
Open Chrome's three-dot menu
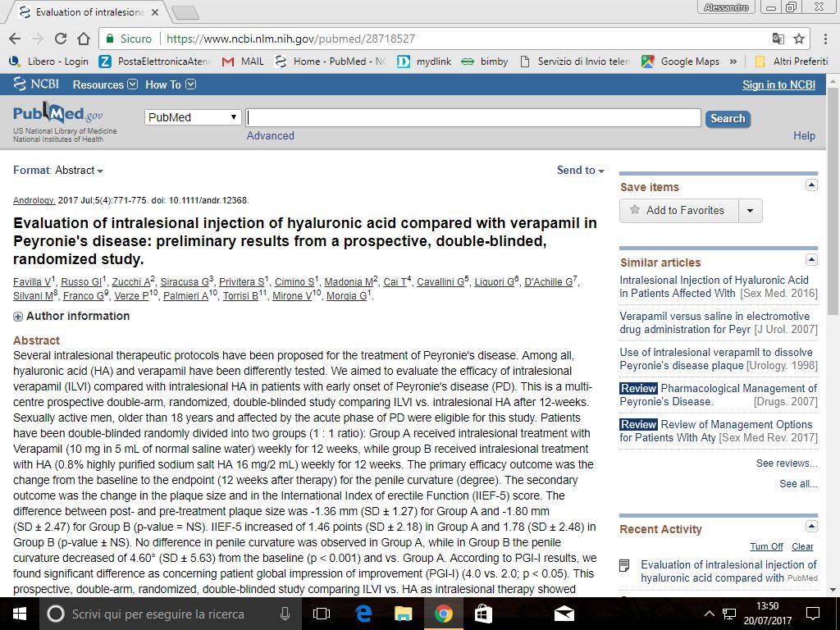coord(823,39)
